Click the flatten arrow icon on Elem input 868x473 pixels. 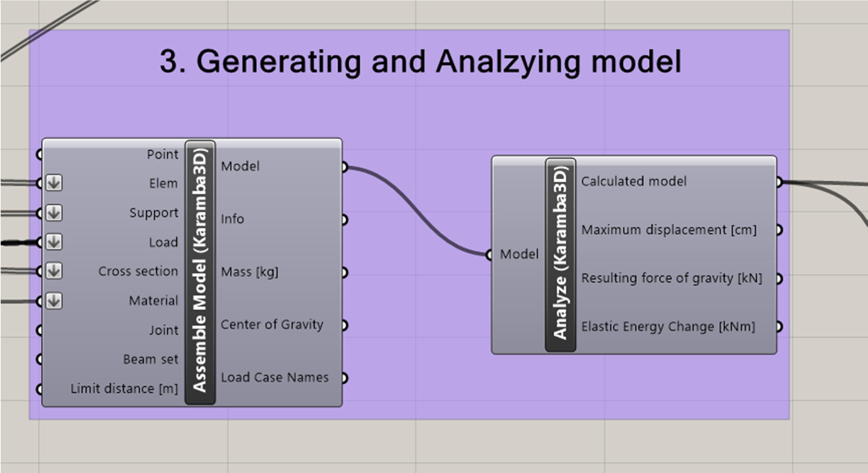point(54,183)
